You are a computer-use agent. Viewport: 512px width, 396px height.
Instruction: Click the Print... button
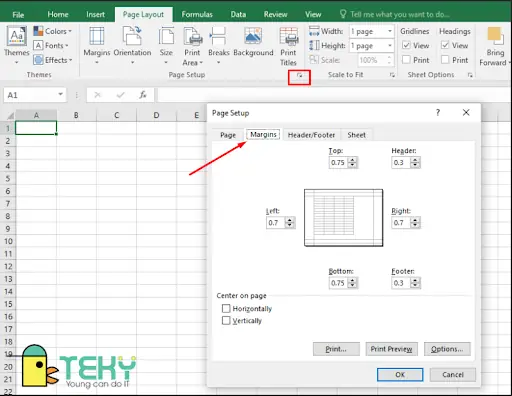point(336,349)
